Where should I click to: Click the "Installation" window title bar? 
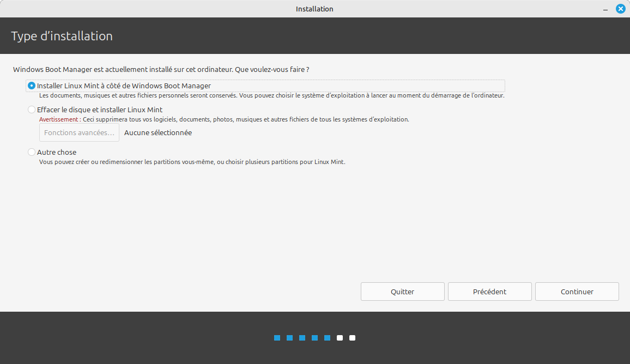tap(314, 9)
